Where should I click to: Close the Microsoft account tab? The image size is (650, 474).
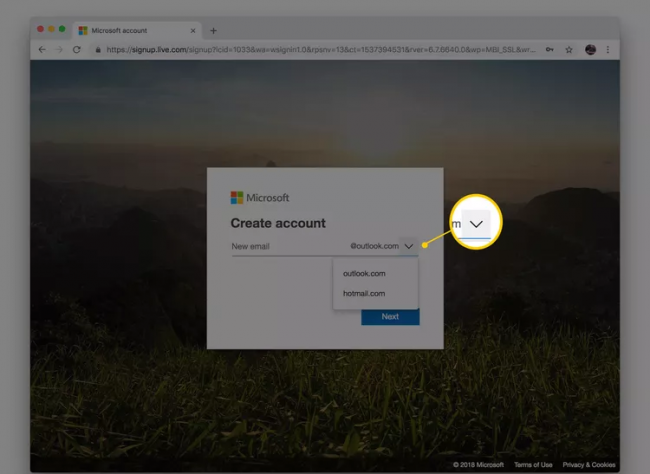pyautogui.click(x=193, y=31)
